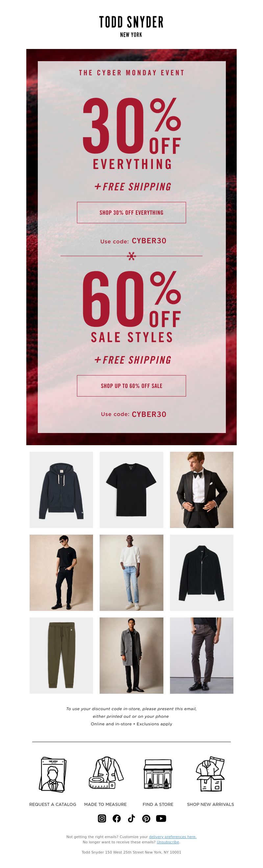Click Shop 30% Off Everything button
This screenshot has width=263, height=868.
pos(131,213)
